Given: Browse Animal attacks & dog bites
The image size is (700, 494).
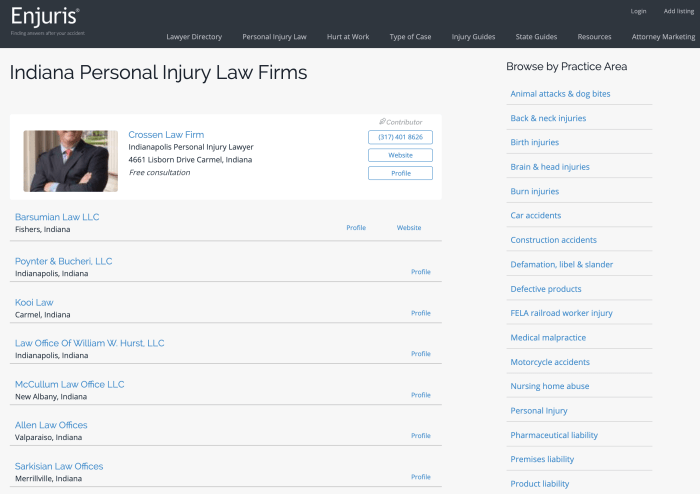Looking at the screenshot, I should click(560, 94).
